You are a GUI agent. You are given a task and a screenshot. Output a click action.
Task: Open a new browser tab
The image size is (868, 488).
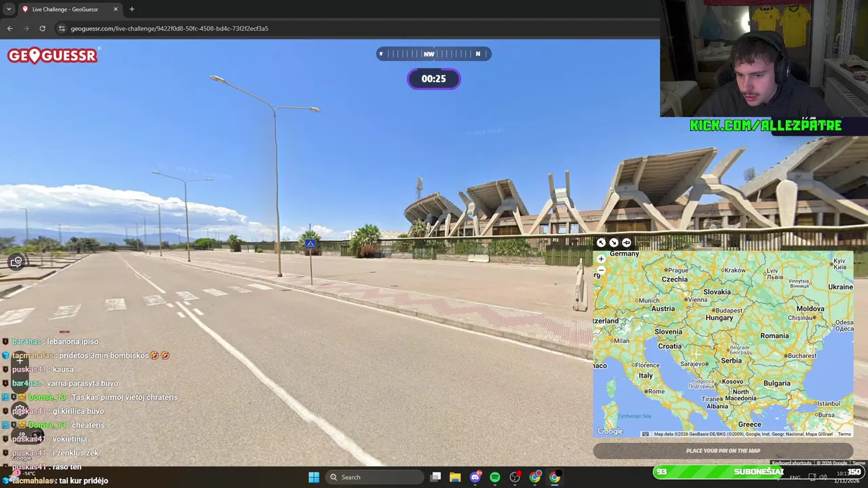pyautogui.click(x=132, y=9)
